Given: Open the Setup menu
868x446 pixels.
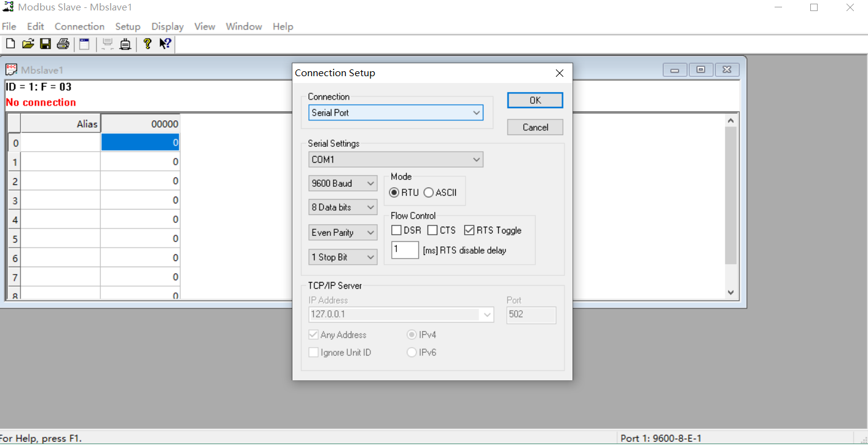Looking at the screenshot, I should pos(128,26).
